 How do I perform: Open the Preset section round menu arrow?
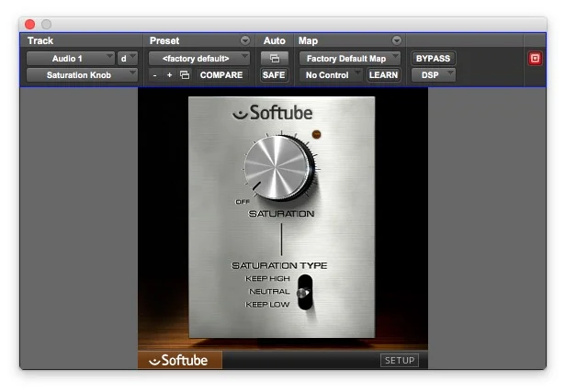pyautogui.click(x=245, y=40)
